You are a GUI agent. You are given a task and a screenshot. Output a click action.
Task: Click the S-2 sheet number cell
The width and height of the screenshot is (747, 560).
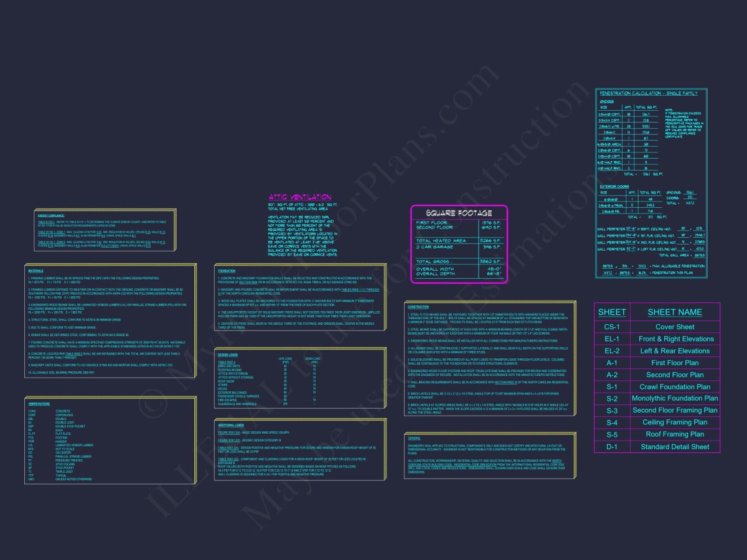coord(612,399)
